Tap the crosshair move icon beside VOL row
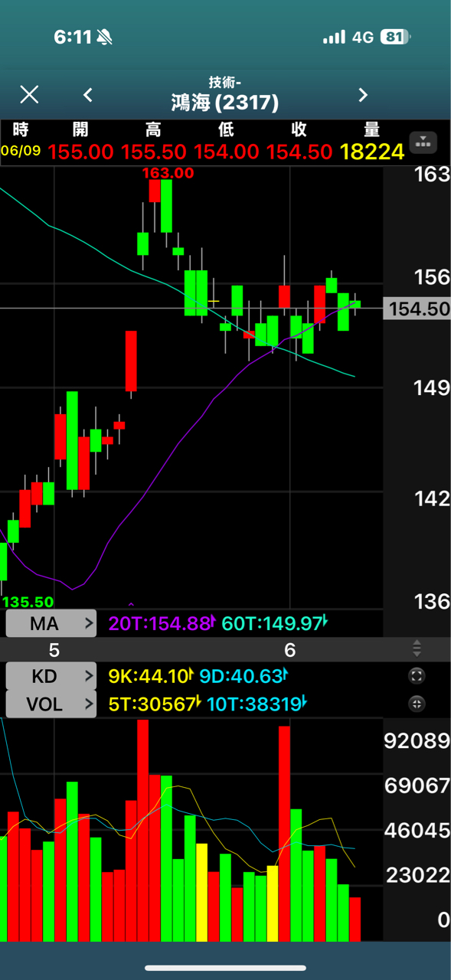The image size is (451, 980). [x=417, y=704]
